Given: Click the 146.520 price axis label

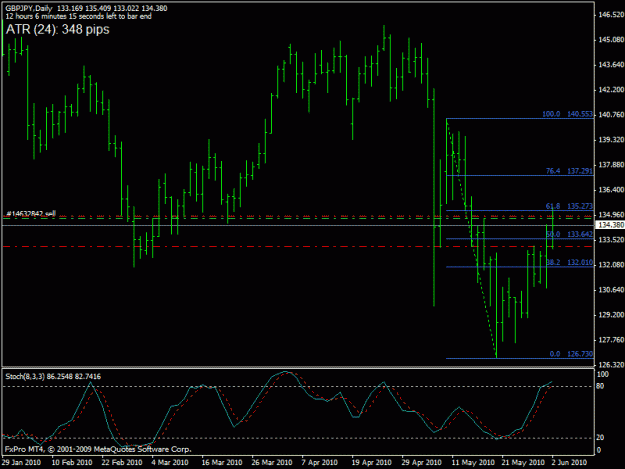Looking at the screenshot, I should click(611, 15).
